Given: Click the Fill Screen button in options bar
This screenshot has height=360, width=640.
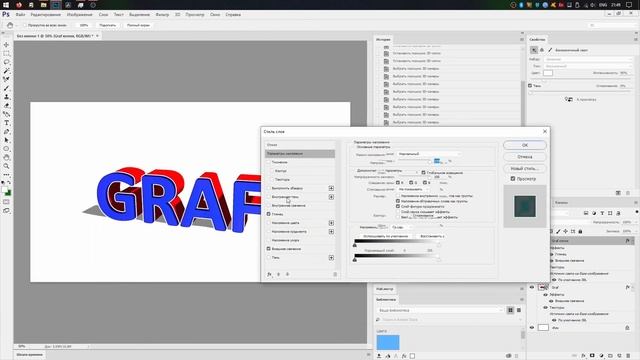Looking at the screenshot, I should coord(138,25).
